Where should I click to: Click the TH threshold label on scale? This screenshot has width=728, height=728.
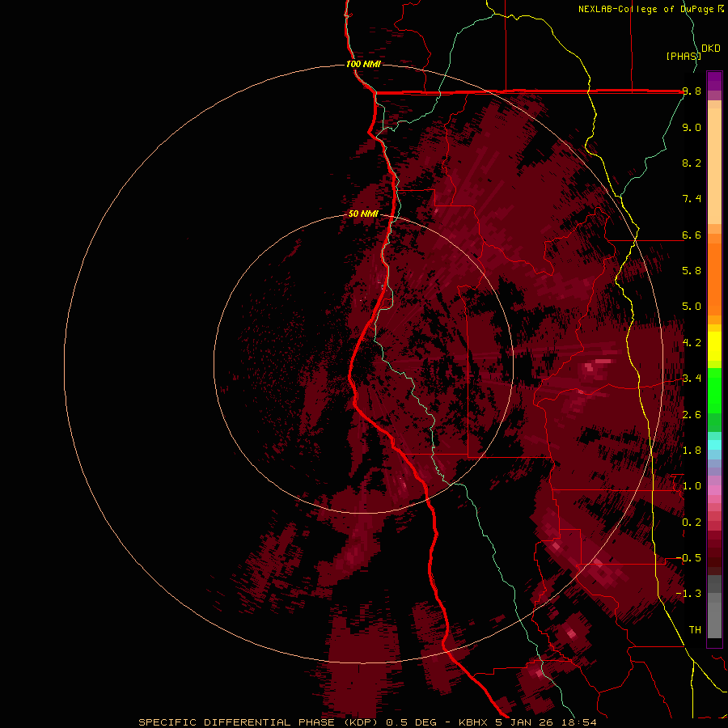(x=695, y=630)
